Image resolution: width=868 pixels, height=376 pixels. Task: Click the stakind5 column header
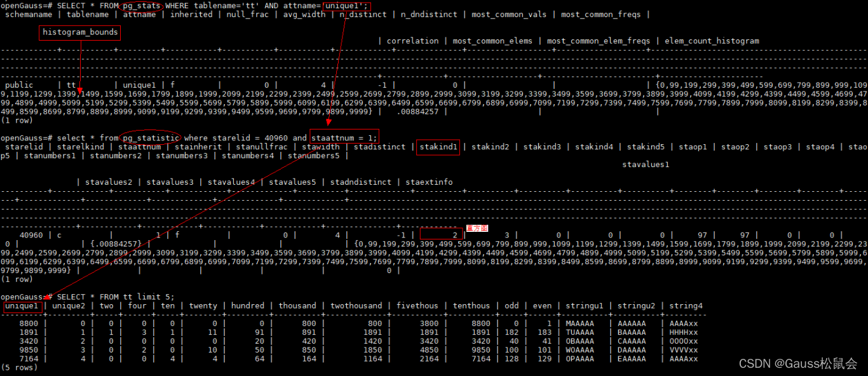tap(646, 147)
